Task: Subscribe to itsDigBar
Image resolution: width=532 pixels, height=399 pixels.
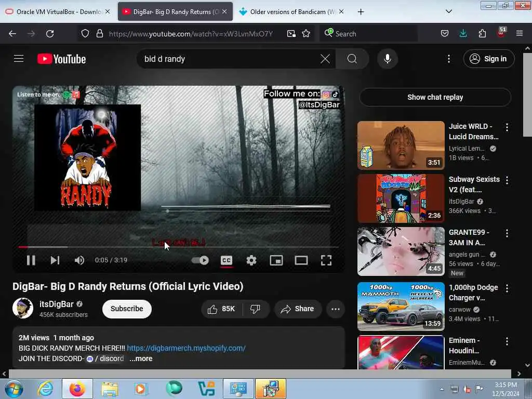Action: coord(127,309)
